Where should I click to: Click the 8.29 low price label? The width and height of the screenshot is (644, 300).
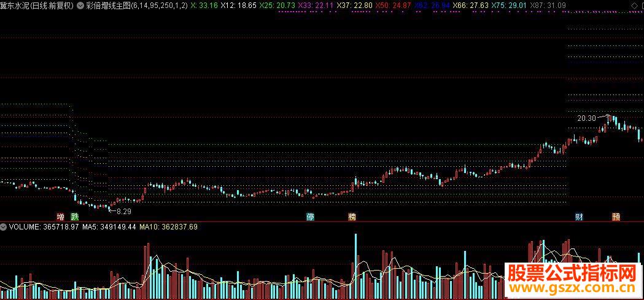click(124, 212)
